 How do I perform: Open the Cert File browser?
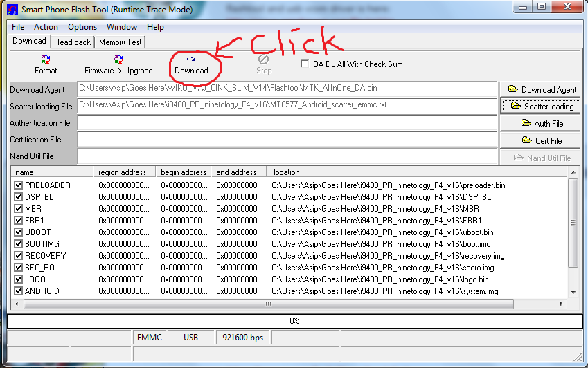point(542,140)
